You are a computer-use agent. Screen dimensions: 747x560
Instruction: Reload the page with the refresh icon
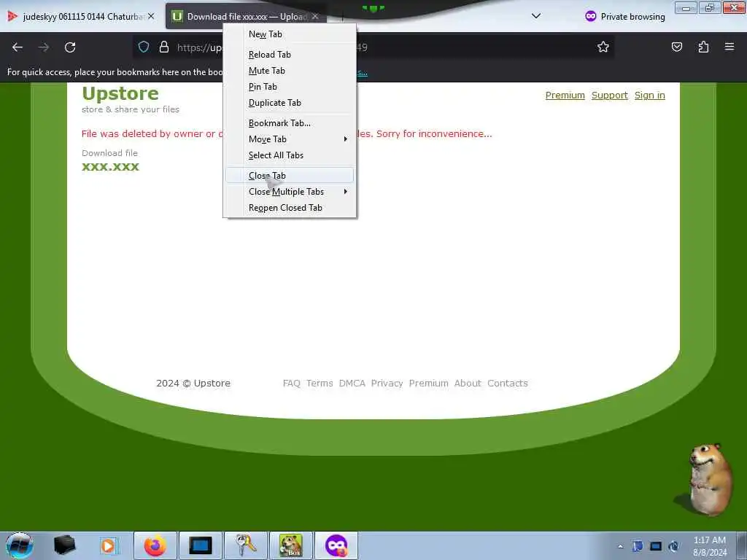(70, 47)
